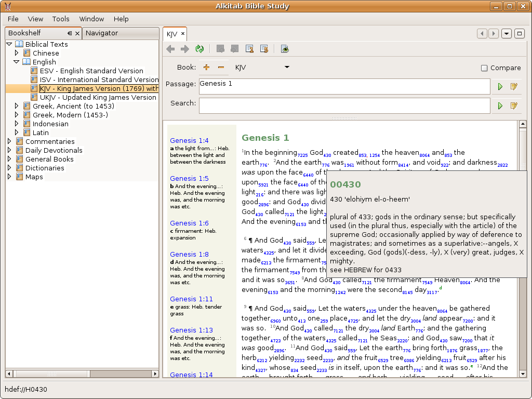
Task: Run the passage with the green arrow
Action: (x=500, y=87)
